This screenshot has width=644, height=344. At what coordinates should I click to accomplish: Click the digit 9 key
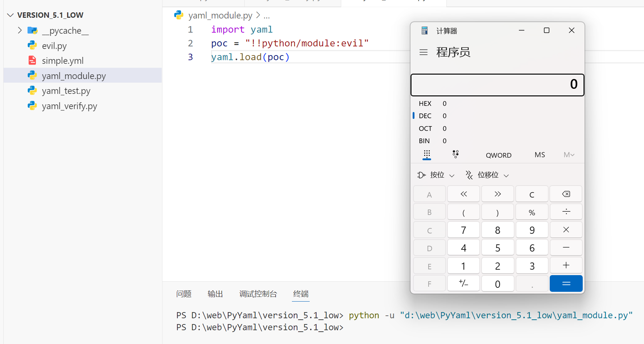[532, 230]
